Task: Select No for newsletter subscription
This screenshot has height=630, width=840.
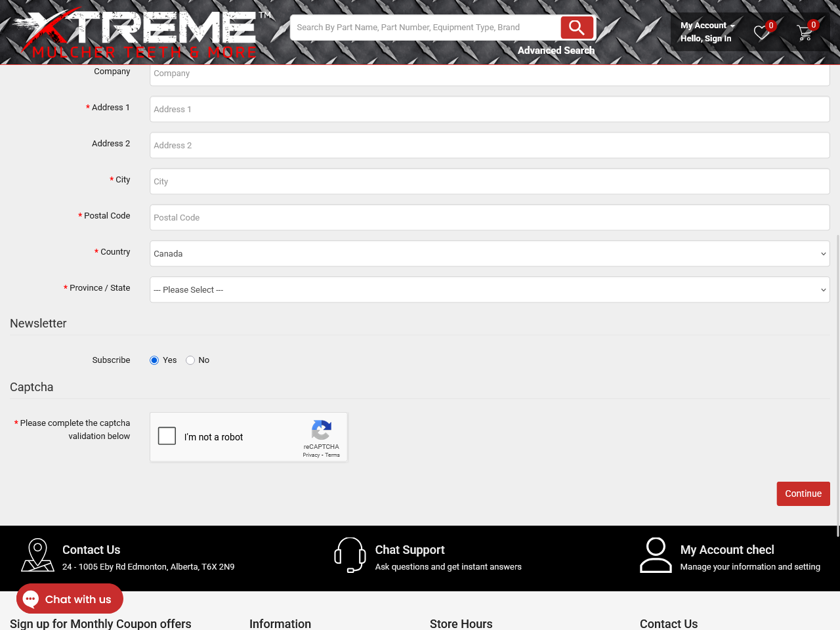Action: point(190,360)
